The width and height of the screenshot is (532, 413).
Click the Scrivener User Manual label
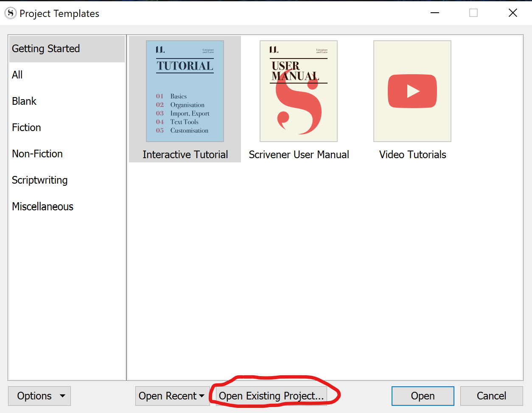[x=299, y=155]
